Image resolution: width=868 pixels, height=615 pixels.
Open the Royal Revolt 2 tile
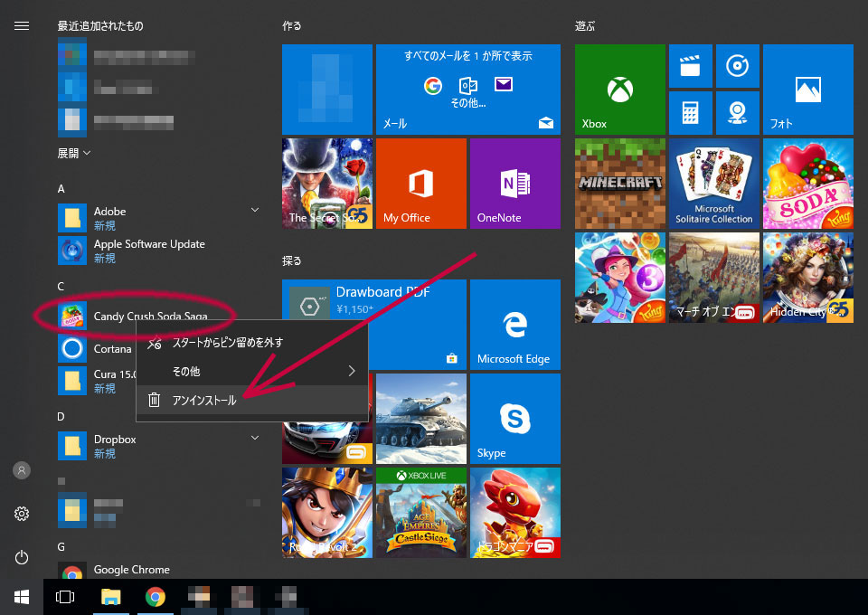[327, 513]
